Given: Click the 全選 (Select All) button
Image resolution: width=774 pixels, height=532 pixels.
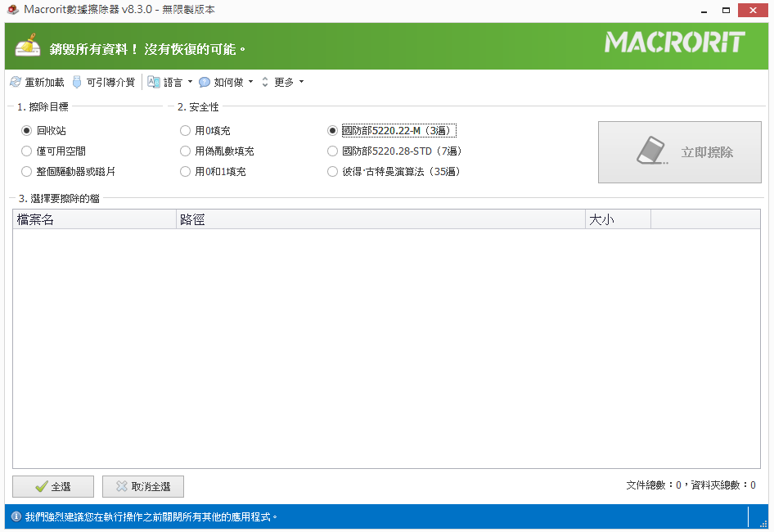Looking at the screenshot, I should [x=53, y=486].
